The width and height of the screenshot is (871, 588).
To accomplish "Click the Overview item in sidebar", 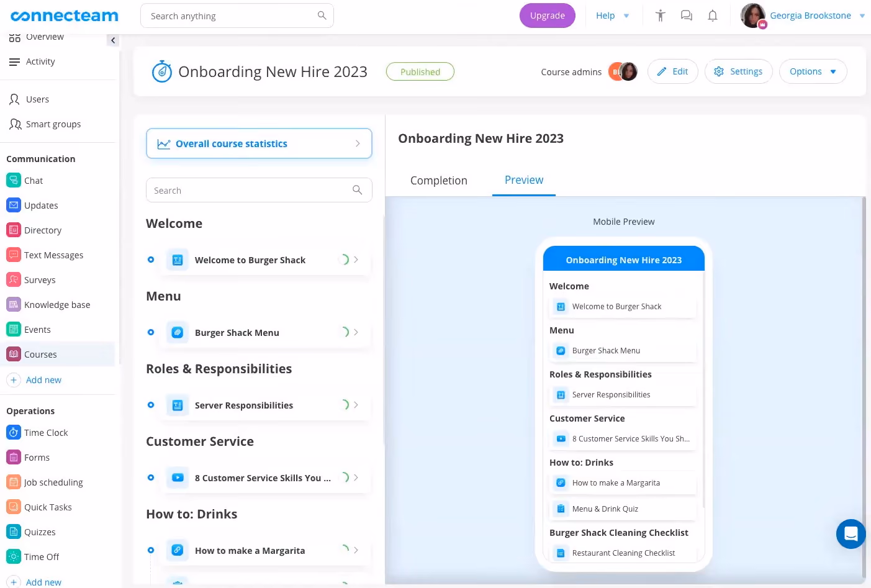I will [x=37, y=37].
